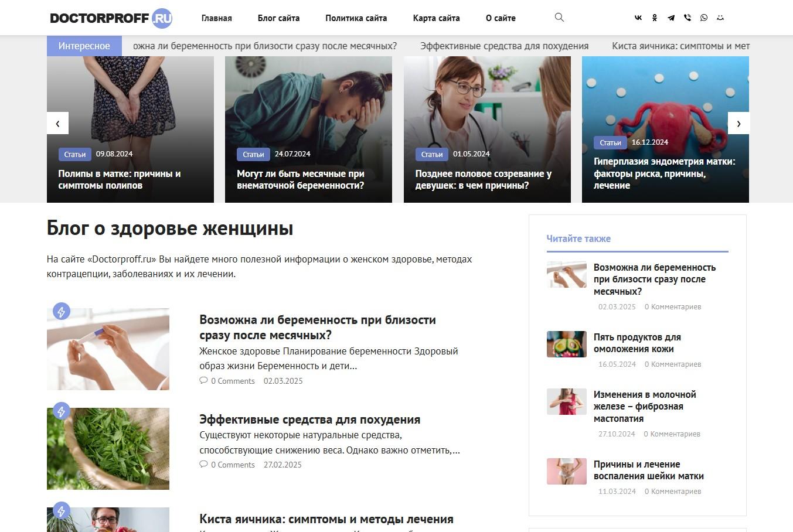793x532 pixels.
Task: Go to the Главная menu item
Action: point(217,18)
